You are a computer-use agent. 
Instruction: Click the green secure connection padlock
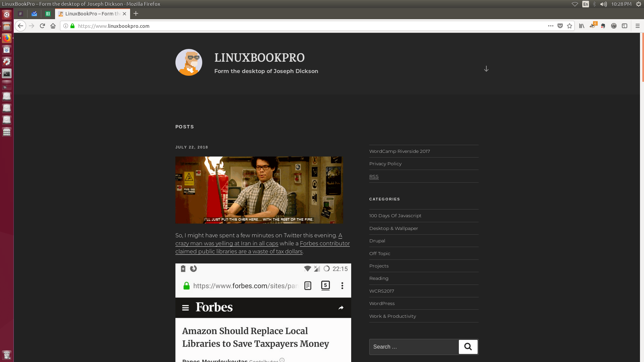(72, 26)
